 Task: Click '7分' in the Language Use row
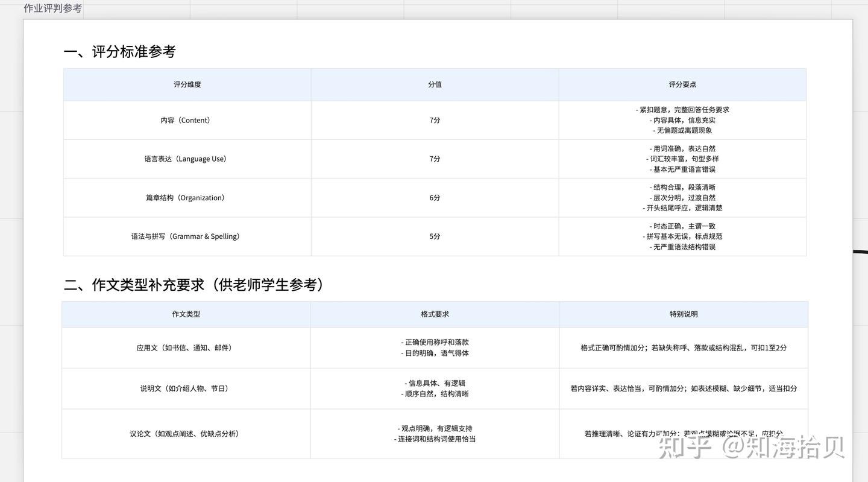[435, 159]
